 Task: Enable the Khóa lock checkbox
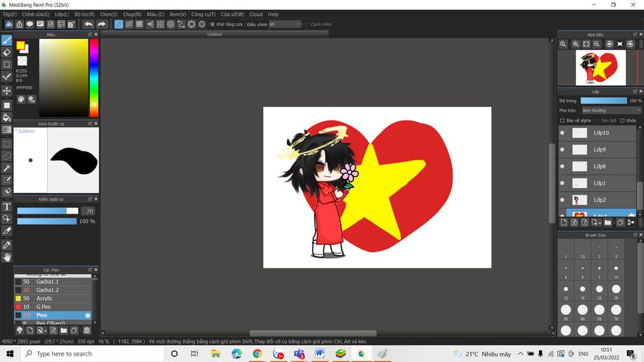point(622,120)
